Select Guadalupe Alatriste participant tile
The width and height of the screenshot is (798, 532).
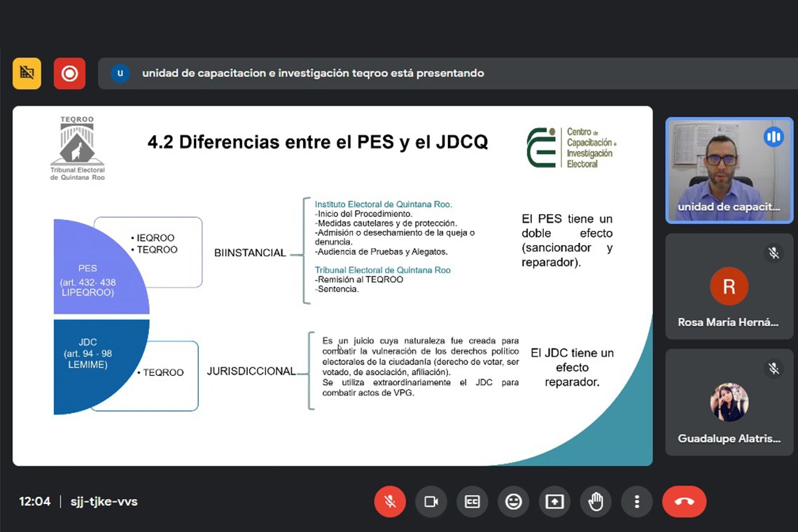(x=728, y=403)
